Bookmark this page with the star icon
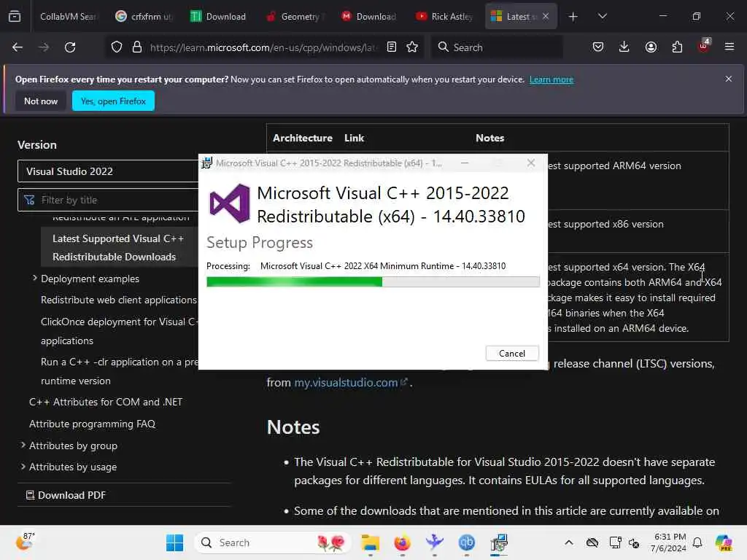Viewport: 747px width, 560px height. 412,47
